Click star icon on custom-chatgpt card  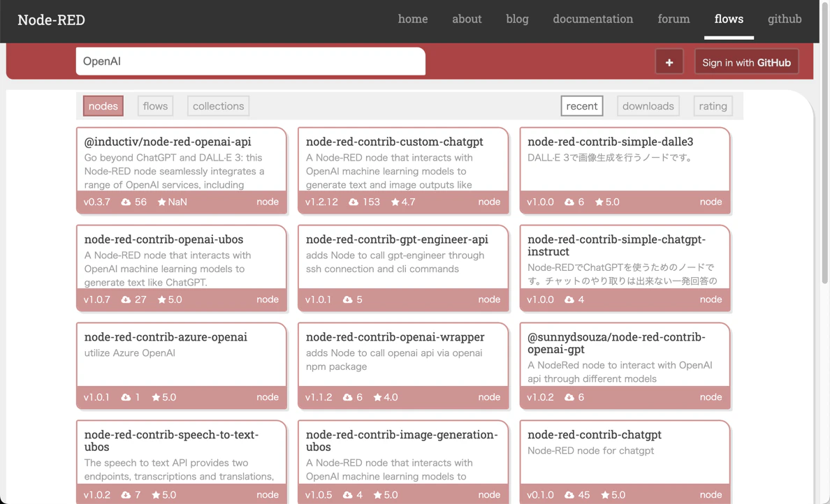(395, 202)
